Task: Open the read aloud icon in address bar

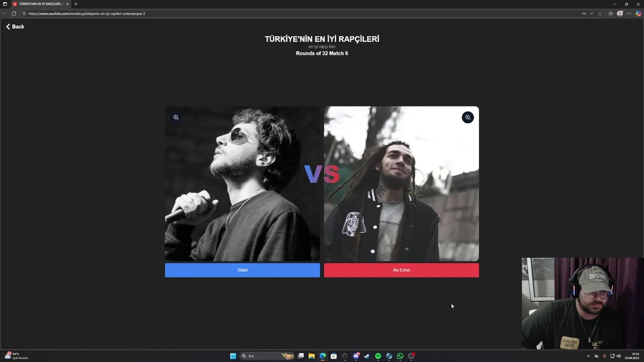Action: (x=592, y=14)
